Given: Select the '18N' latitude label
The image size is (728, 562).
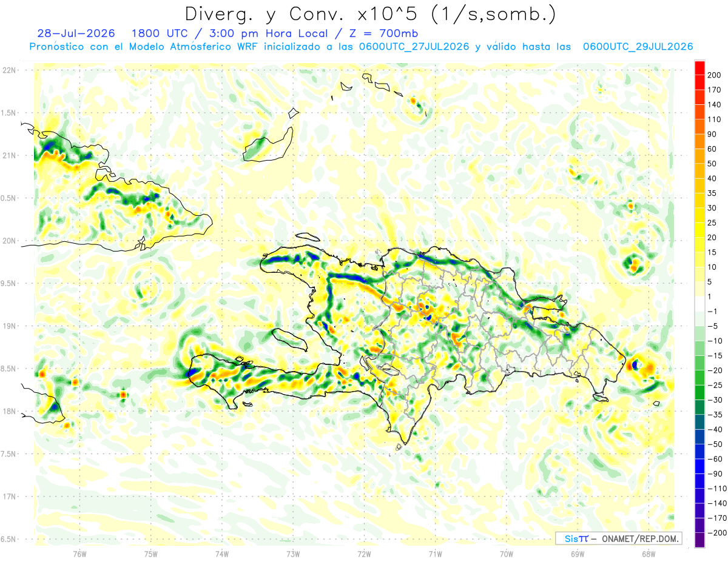Looking at the screenshot, I should coord(9,412).
